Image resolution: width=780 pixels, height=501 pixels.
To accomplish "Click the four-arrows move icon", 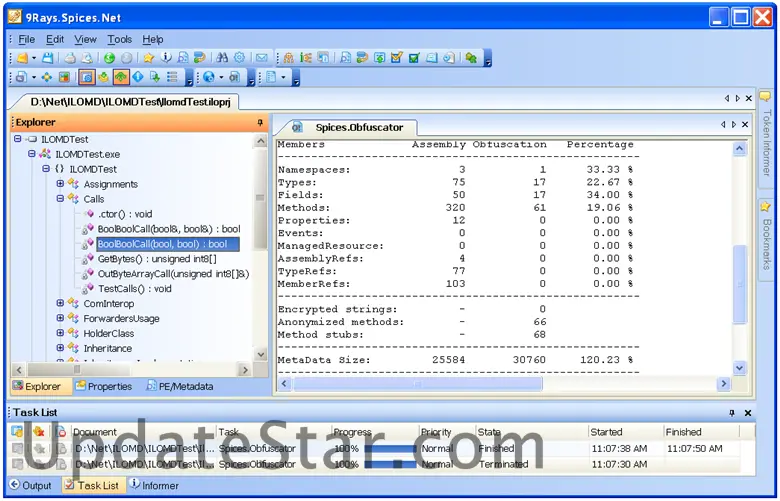I will point(47,77).
